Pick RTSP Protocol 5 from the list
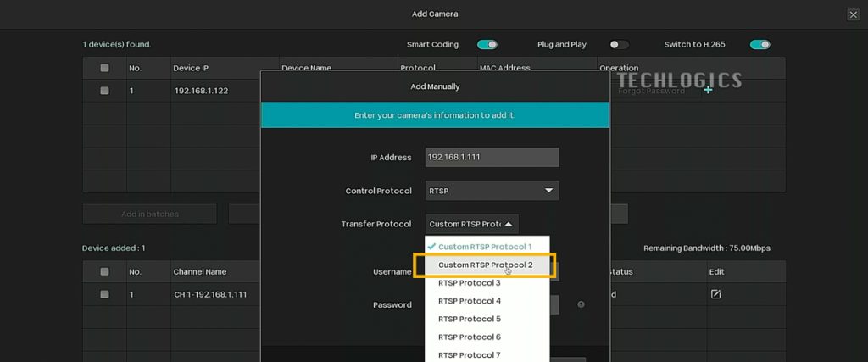Screen dimensions: 868x362 click(x=470, y=319)
